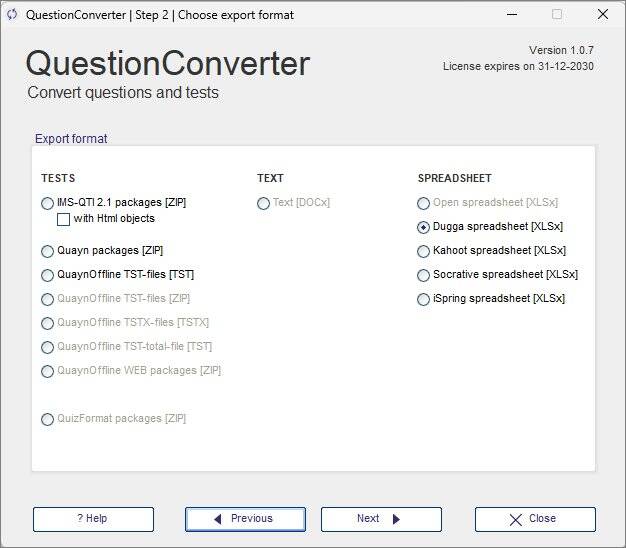Image resolution: width=626 pixels, height=548 pixels.
Task: Pick QuaynOffline TST-total-file [TST] option
Action: [48, 347]
